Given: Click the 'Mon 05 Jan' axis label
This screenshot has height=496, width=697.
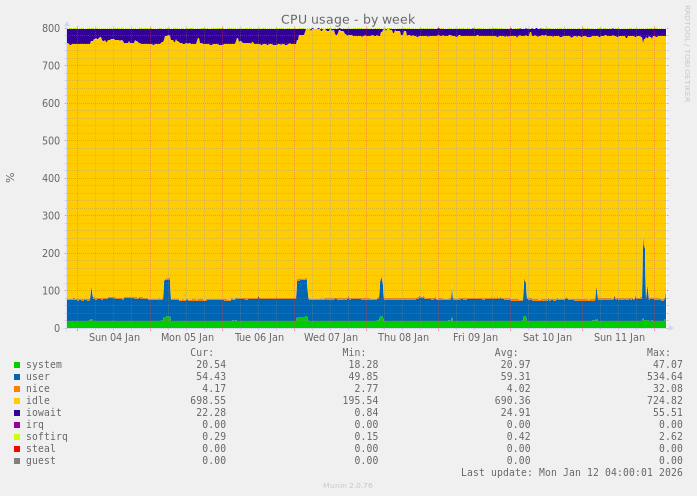Looking at the screenshot, I should (187, 338).
